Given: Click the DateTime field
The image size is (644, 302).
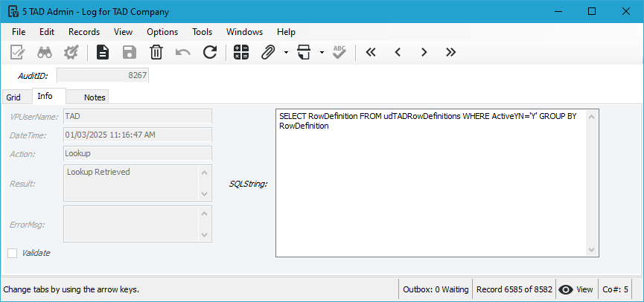Looking at the screenshot, I should point(138,135).
